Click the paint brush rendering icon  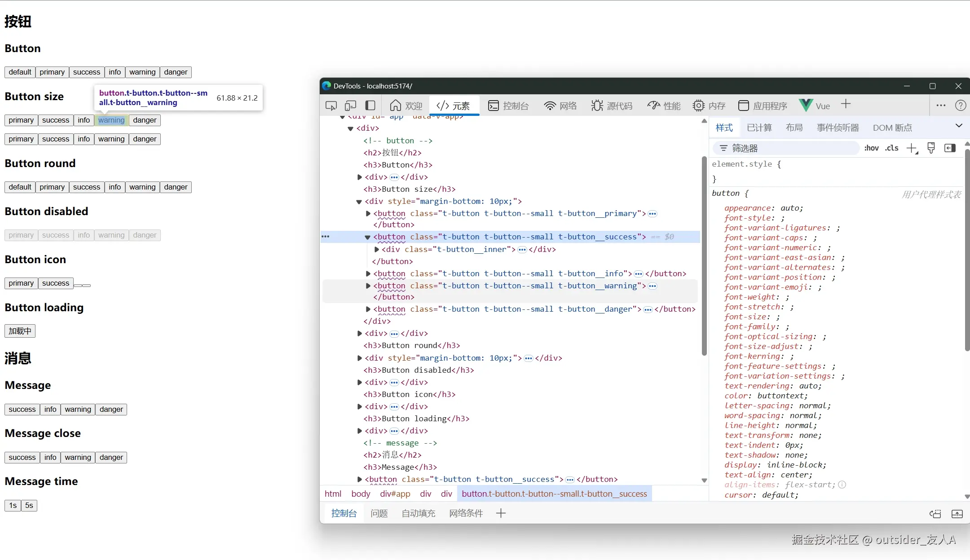931,148
